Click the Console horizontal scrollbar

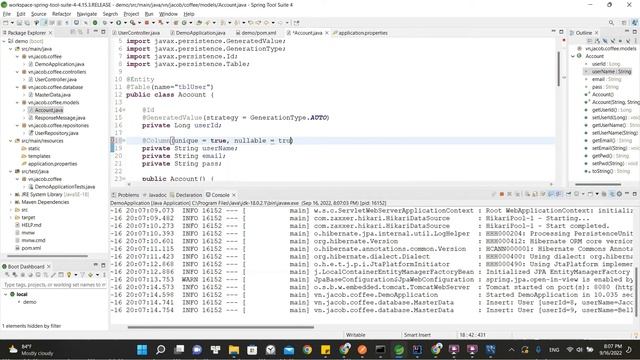pos(220,327)
